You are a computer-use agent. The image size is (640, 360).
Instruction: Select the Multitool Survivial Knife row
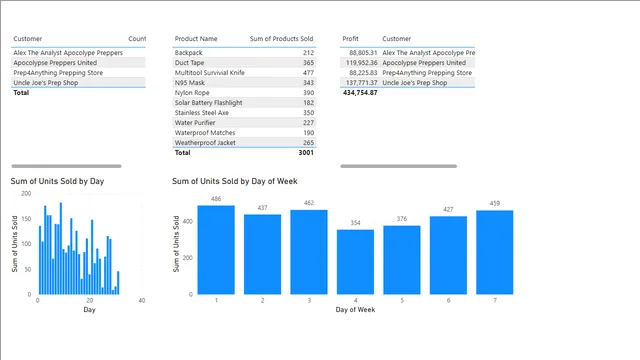(x=244, y=73)
